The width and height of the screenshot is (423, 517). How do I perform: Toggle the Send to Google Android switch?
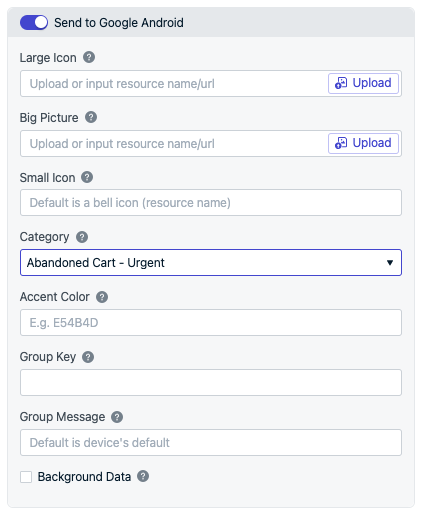(x=34, y=22)
